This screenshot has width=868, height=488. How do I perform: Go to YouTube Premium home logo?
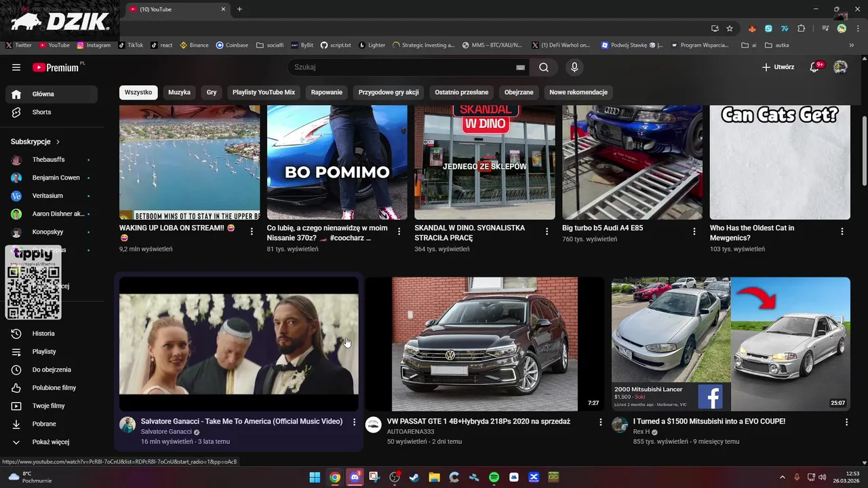click(x=56, y=67)
